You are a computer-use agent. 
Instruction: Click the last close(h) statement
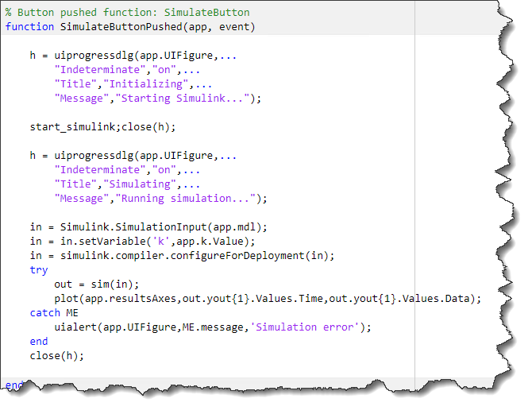(x=56, y=355)
